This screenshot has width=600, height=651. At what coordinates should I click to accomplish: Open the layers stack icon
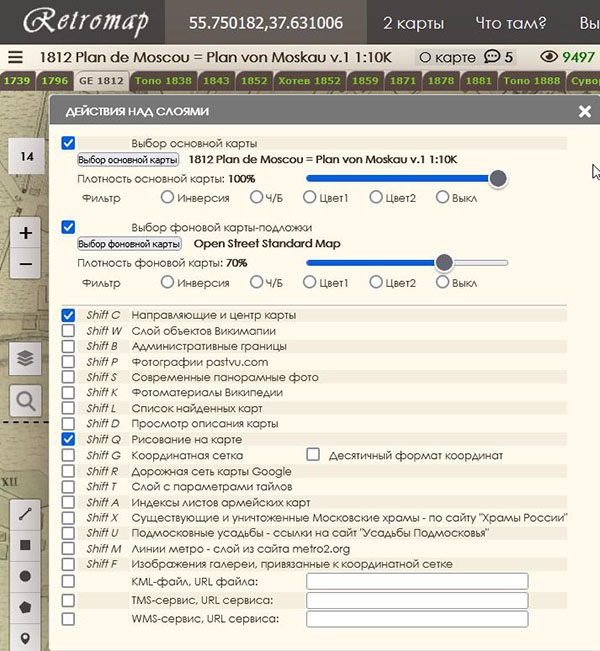click(x=26, y=358)
